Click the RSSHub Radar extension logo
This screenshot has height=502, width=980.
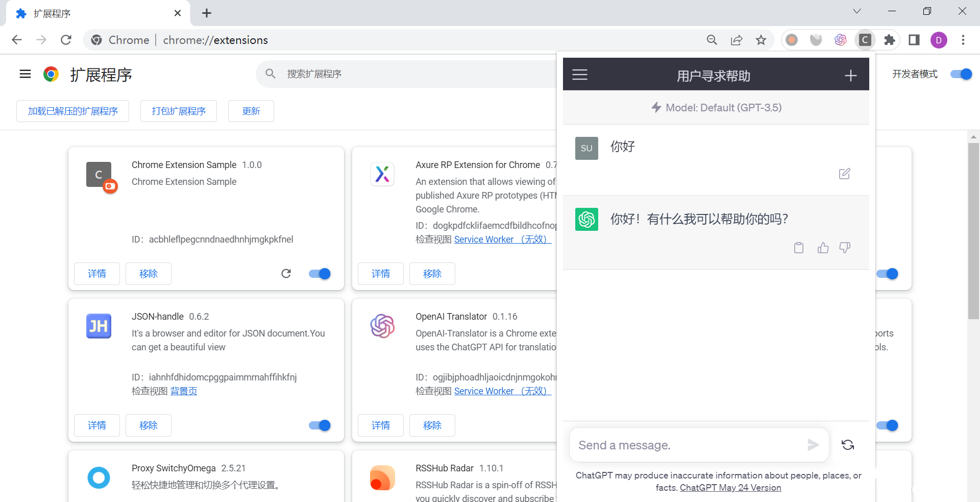click(x=382, y=477)
